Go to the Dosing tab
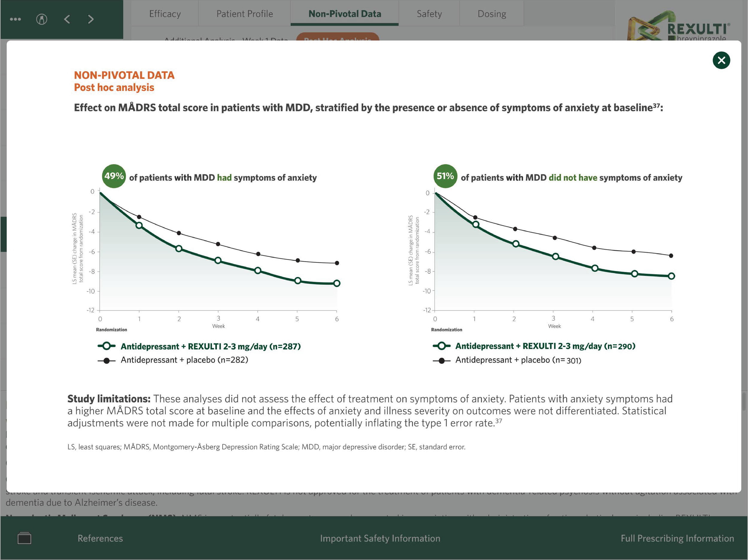This screenshot has width=748, height=560. point(492,13)
